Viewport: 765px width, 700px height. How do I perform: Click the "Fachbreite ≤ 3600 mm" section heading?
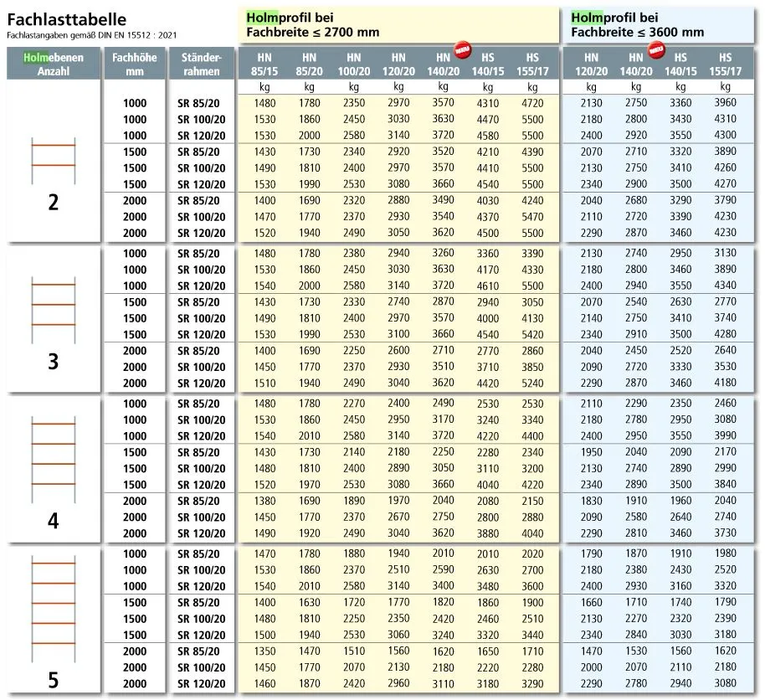pos(638,32)
